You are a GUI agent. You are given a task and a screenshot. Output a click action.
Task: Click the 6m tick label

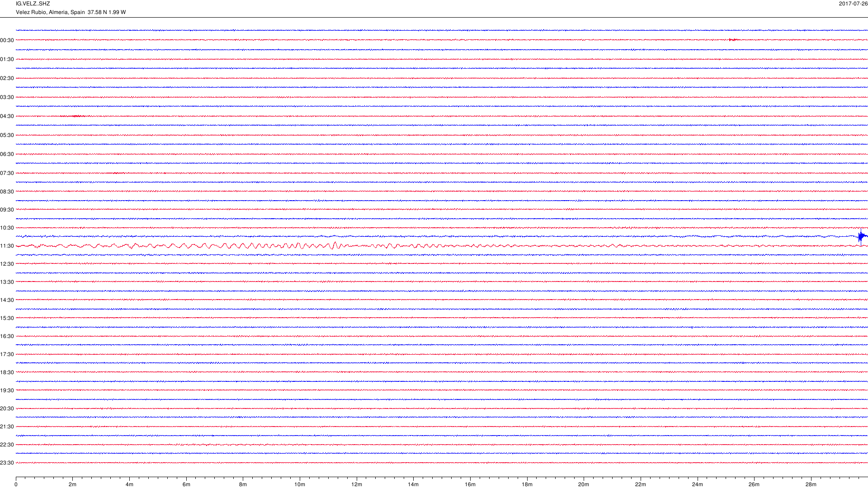[186, 484]
